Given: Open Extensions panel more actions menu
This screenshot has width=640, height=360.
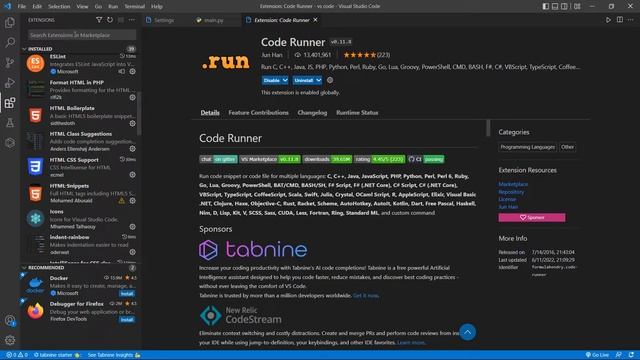Looking at the screenshot, I should click(x=131, y=20).
